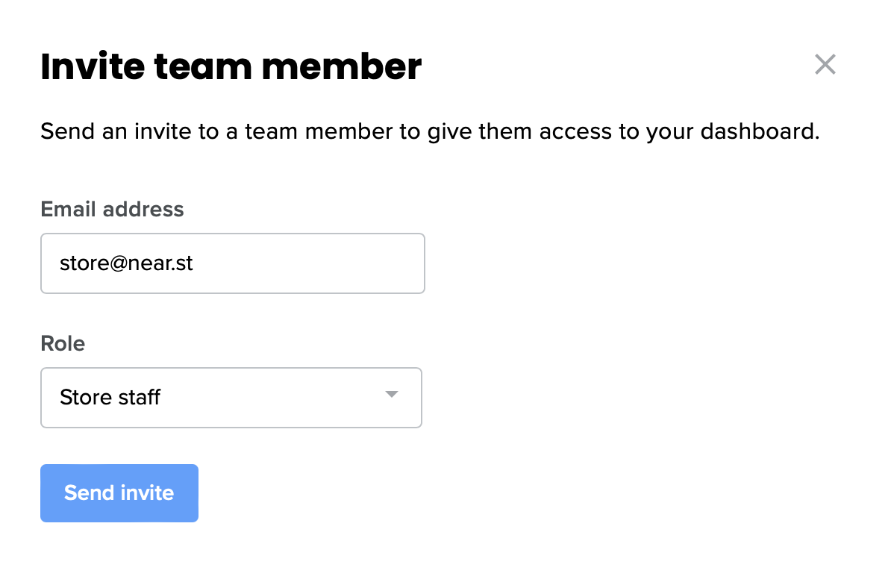Click the gray triangle arrow in Role field

392,395
